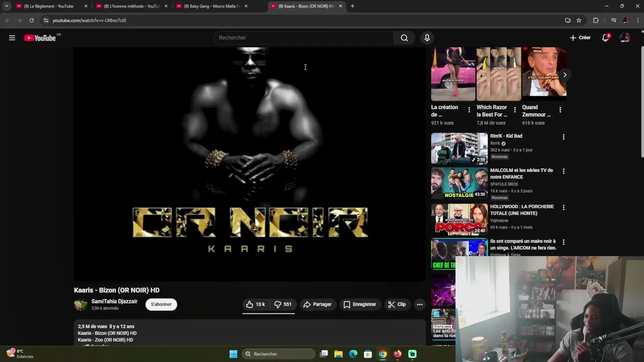644x362 pixels.
Task: Open the Windows Start menu
Action: click(x=233, y=354)
